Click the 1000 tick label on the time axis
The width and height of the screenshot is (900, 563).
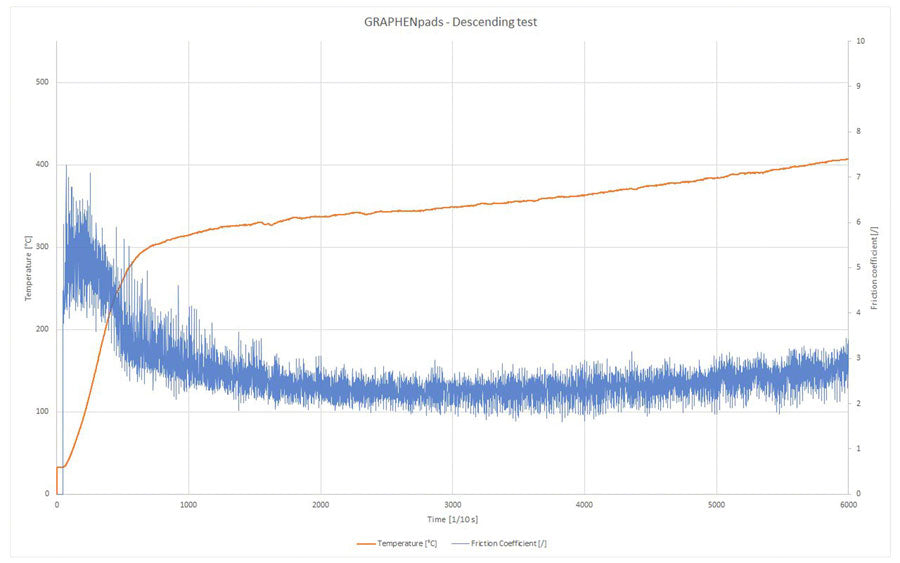(x=188, y=504)
